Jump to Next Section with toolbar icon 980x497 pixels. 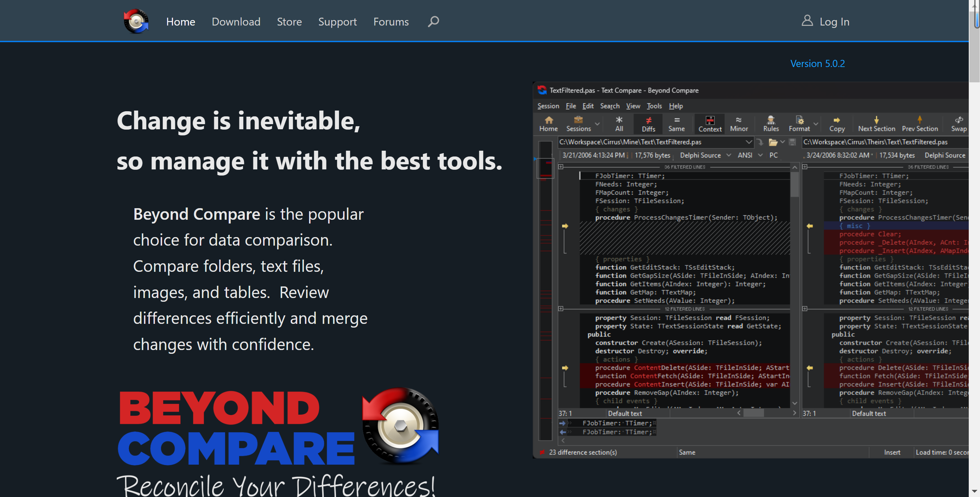tap(876, 124)
